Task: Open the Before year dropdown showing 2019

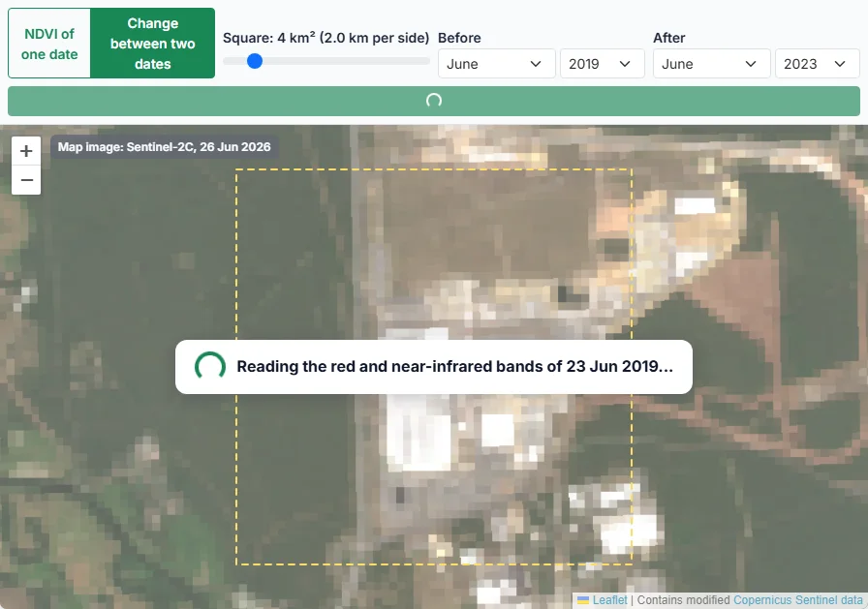Action: coord(603,64)
